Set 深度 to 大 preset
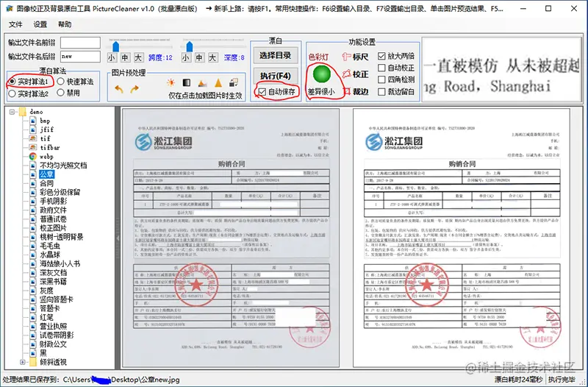The image size is (588, 387). (212, 57)
